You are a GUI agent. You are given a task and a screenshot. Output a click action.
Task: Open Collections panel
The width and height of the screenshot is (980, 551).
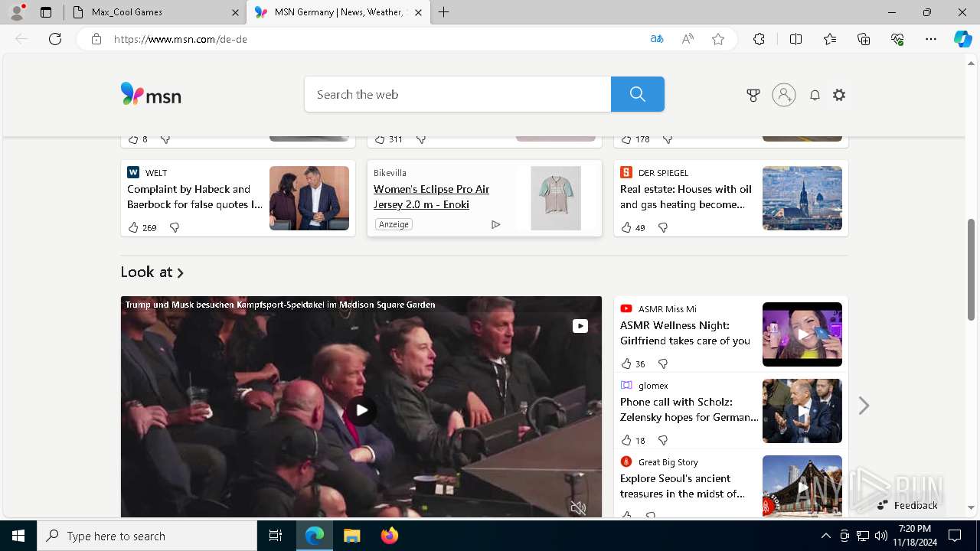tap(864, 39)
